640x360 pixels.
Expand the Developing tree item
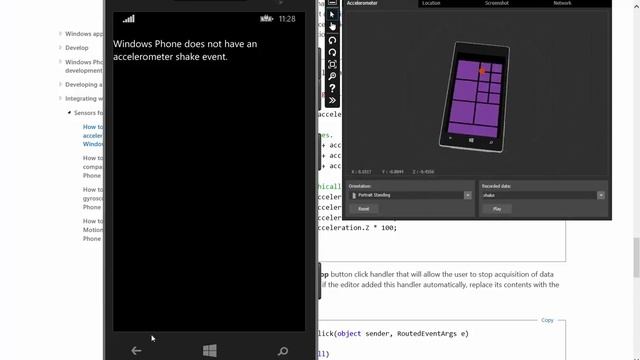point(60,84)
